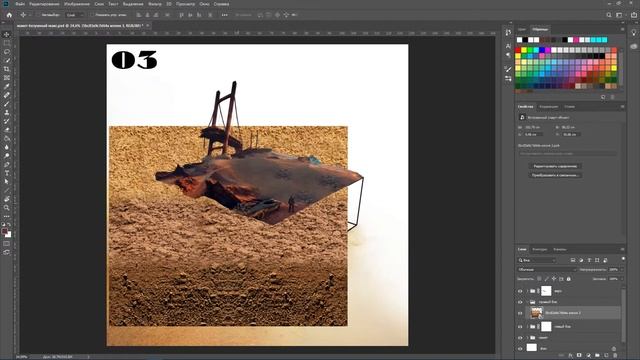Select the Blur tool droplet icon
This screenshot has width=640, height=360.
point(7,147)
